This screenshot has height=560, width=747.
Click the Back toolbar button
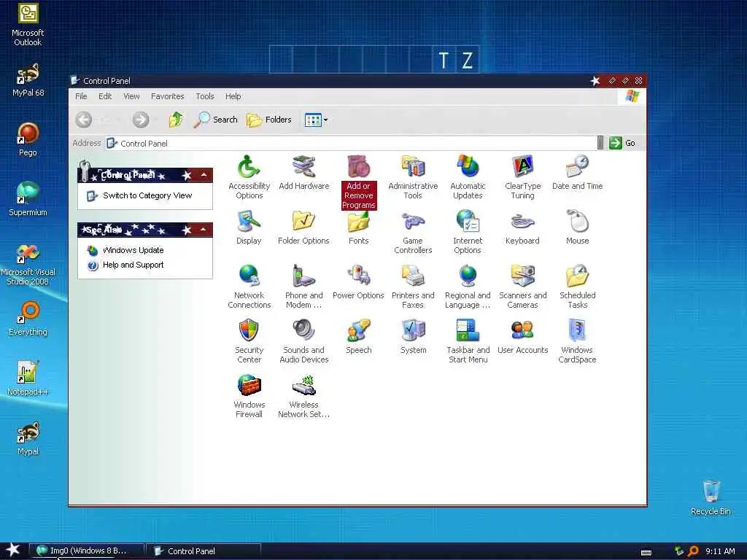tap(84, 120)
